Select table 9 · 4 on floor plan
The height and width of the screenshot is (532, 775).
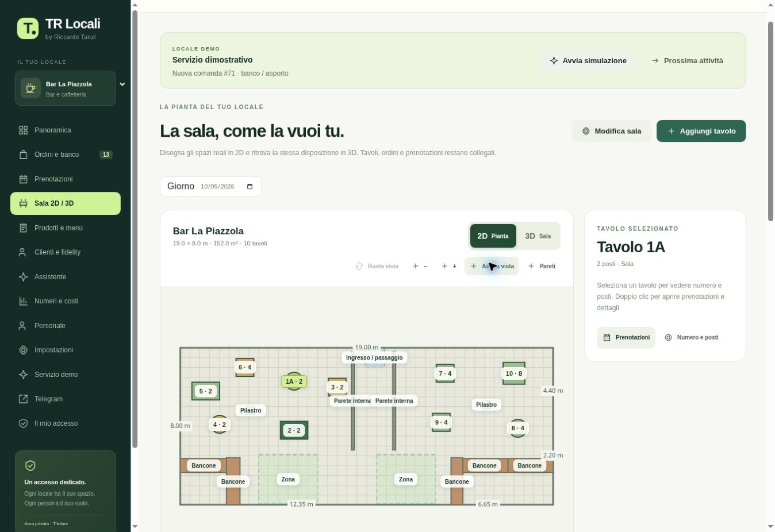[441, 422]
